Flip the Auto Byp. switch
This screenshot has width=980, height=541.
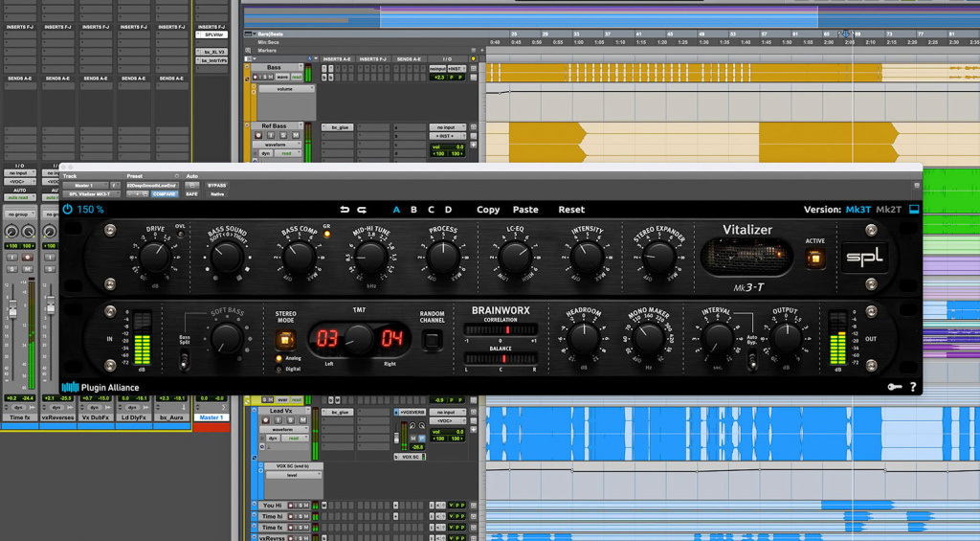(x=752, y=360)
